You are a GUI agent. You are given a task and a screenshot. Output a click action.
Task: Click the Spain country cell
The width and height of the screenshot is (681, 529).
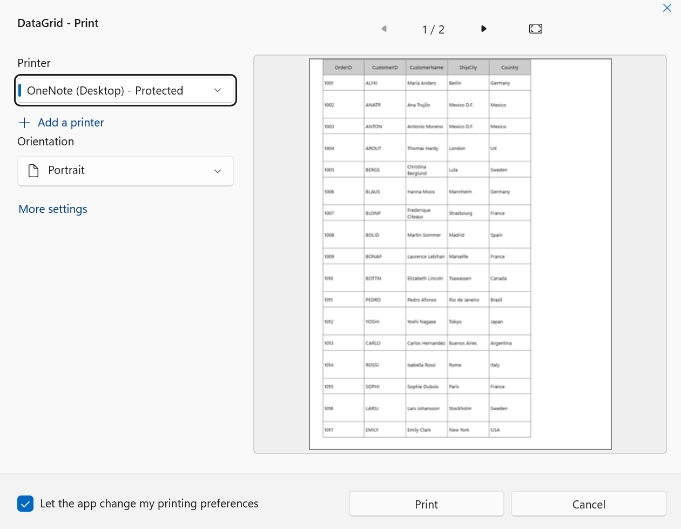click(x=509, y=235)
